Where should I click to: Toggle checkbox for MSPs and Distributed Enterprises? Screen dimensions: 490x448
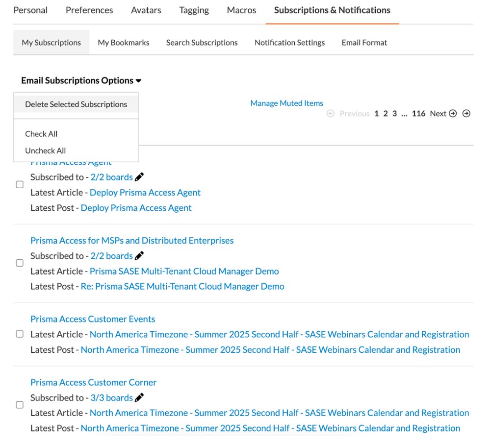[x=20, y=263]
